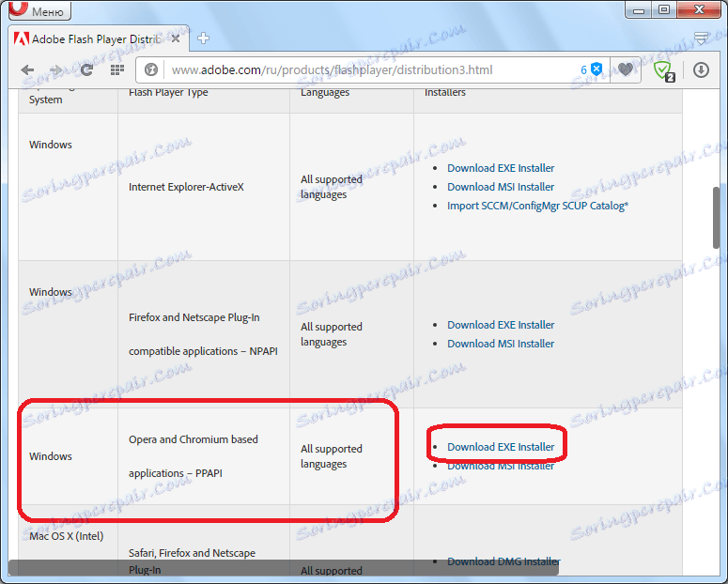Open Import SCCM/ConfigMgr SCUP Catalog link
Screen dimensions: 728x584
coord(537,206)
